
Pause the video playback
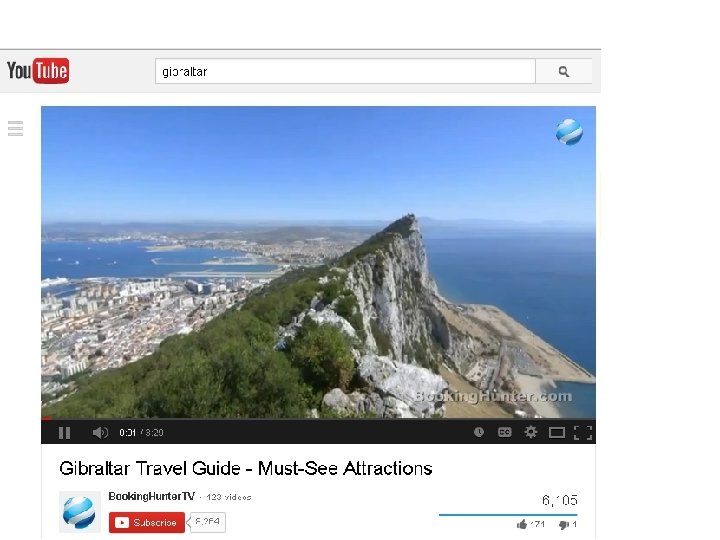pos(64,433)
